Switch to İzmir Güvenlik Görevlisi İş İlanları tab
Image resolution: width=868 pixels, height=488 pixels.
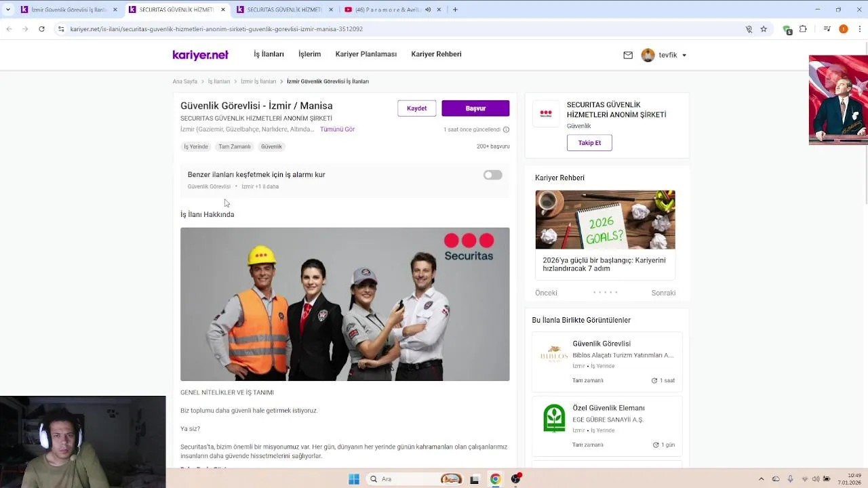click(x=69, y=9)
